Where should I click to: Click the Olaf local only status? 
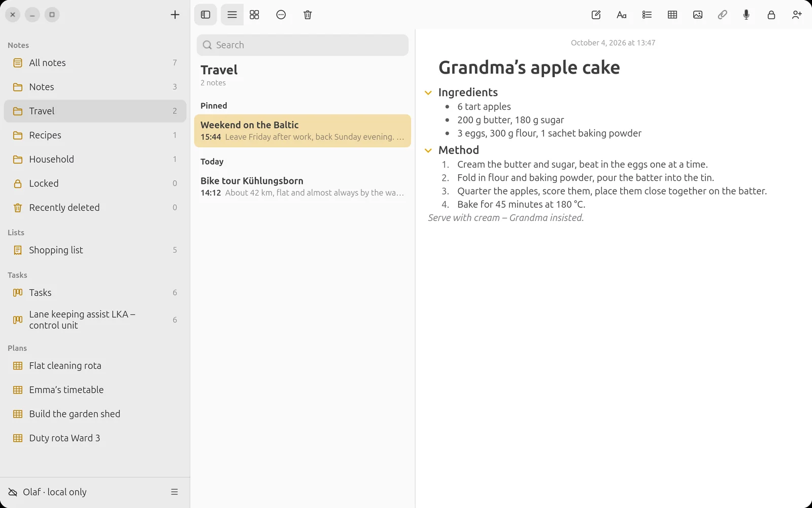tap(55, 492)
